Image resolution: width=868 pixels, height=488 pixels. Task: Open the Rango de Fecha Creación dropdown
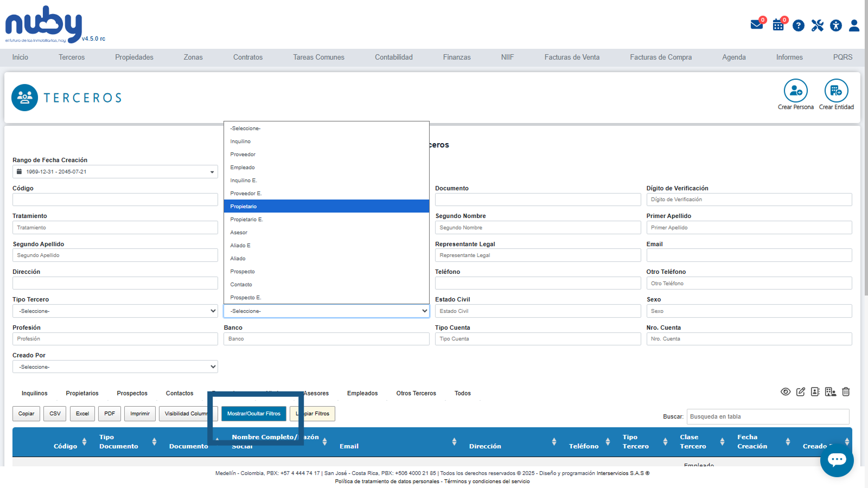click(115, 172)
